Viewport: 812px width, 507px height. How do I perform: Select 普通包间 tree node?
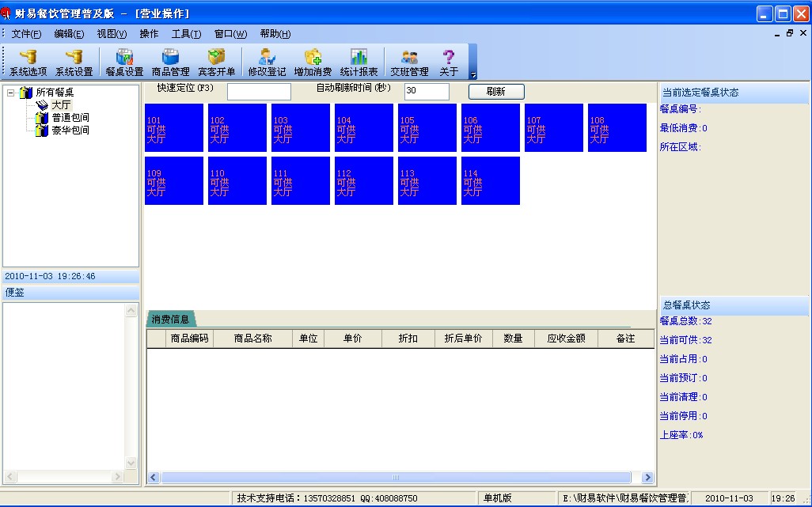(x=70, y=117)
